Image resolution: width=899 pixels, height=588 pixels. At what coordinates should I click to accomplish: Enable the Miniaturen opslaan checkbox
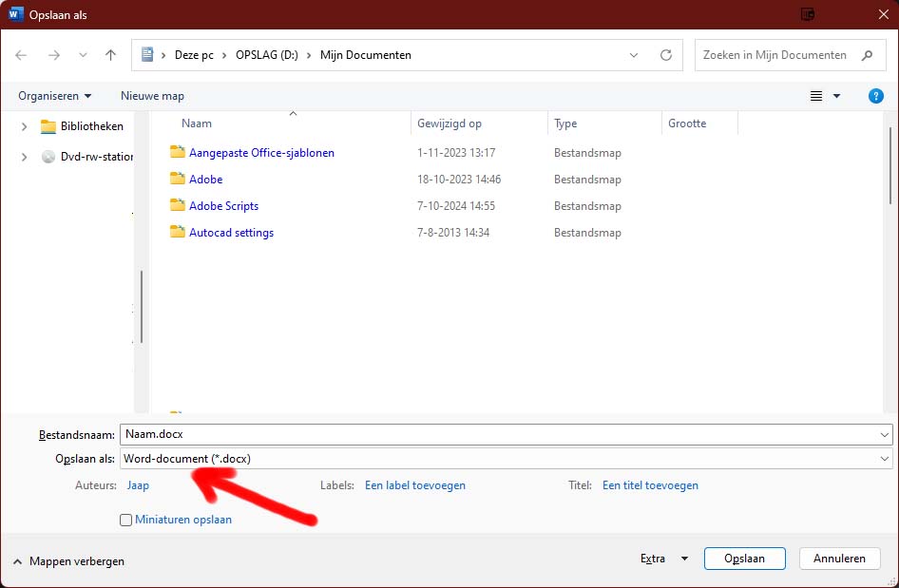pyautogui.click(x=125, y=520)
